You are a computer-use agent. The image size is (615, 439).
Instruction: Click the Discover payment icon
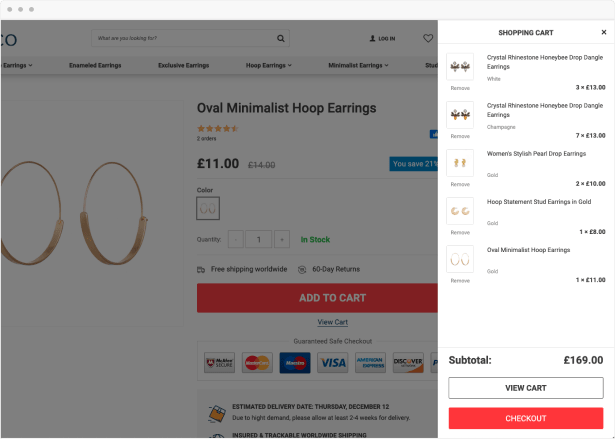pos(408,363)
